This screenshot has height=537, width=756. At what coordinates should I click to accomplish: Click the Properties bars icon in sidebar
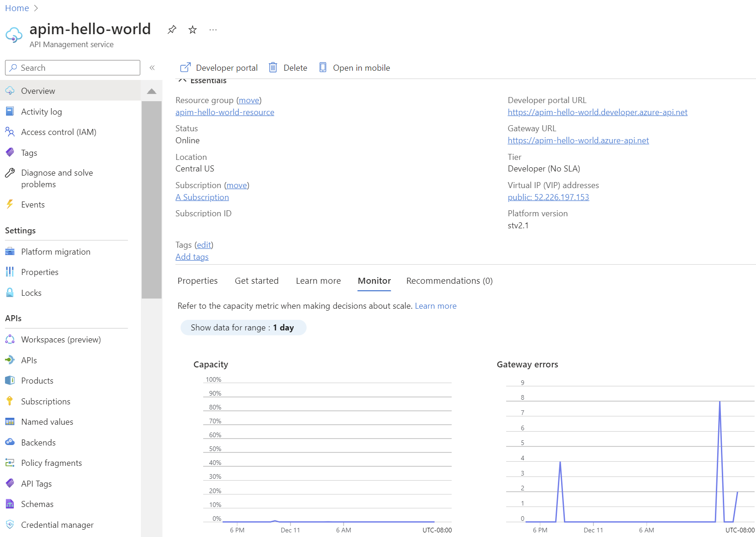click(10, 272)
